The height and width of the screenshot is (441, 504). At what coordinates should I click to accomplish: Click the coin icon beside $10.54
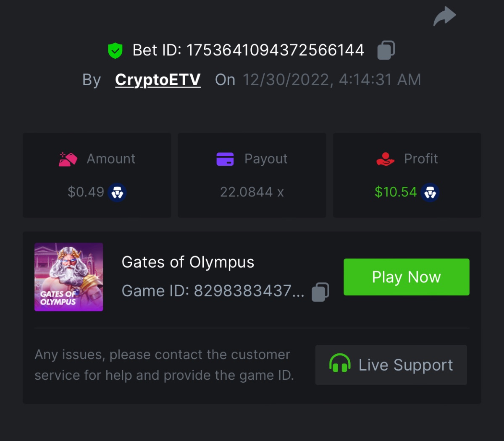click(x=430, y=193)
